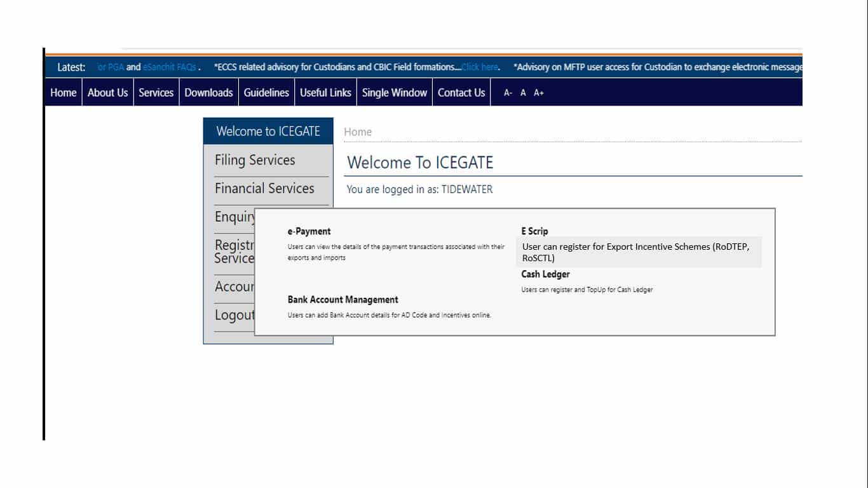
Task: Open the Useful Links menu
Action: [x=325, y=93]
